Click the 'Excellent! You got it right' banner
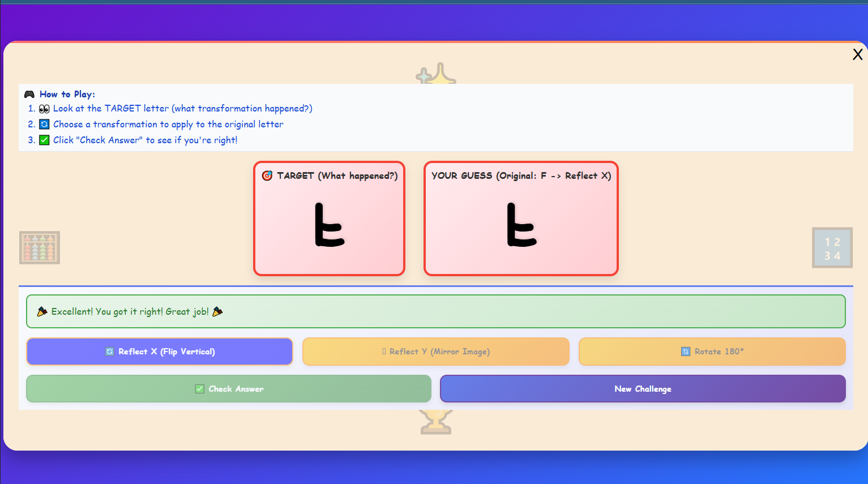The width and height of the screenshot is (868, 484). 435,311
